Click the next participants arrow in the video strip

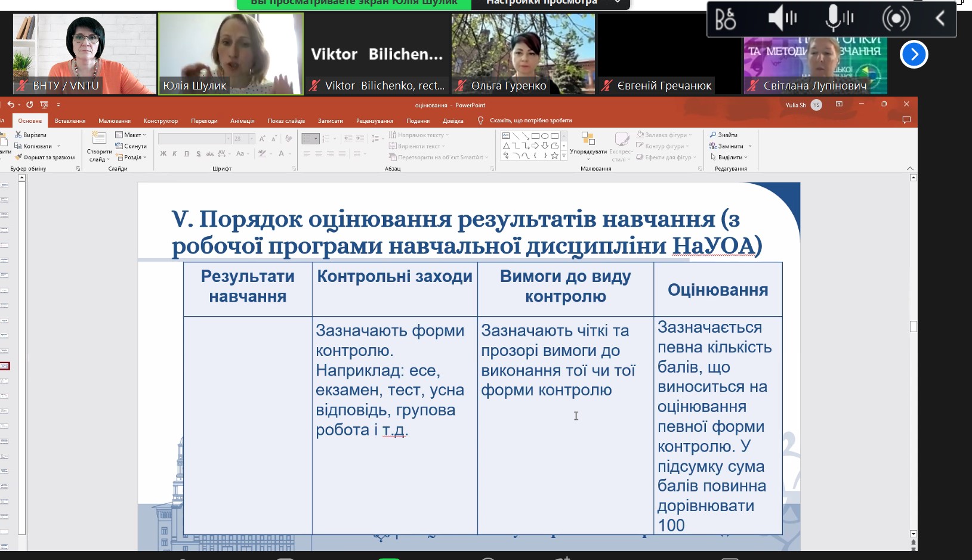tap(914, 54)
